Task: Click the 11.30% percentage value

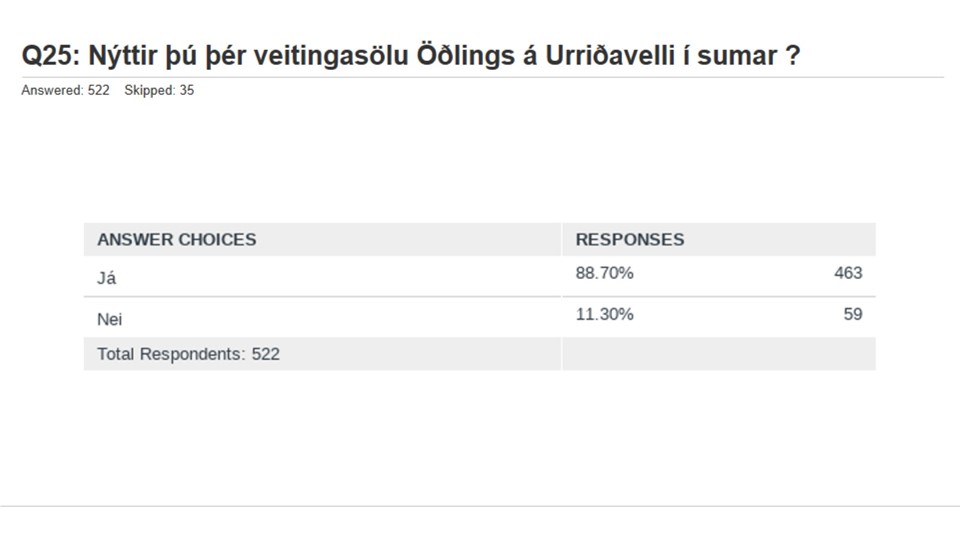Action: click(x=604, y=314)
